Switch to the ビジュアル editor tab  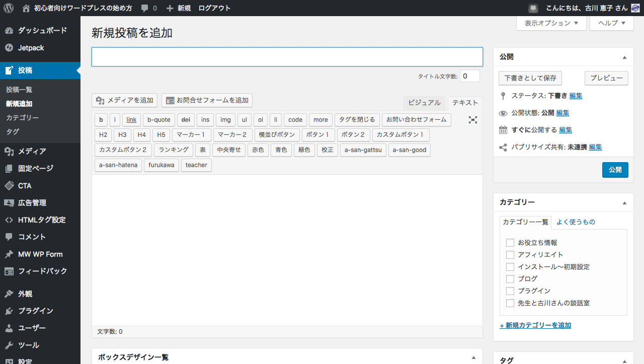[x=424, y=103]
